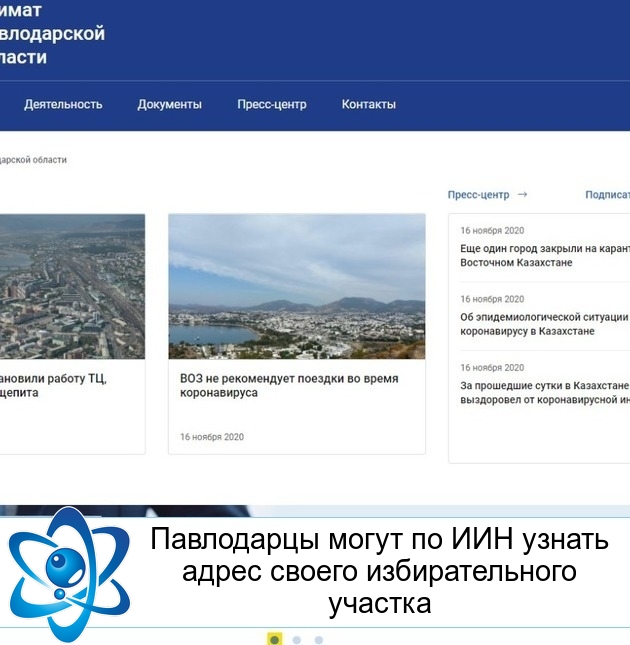Open the Деятельность menu item
Screen dimensions: 630x645
63,104
